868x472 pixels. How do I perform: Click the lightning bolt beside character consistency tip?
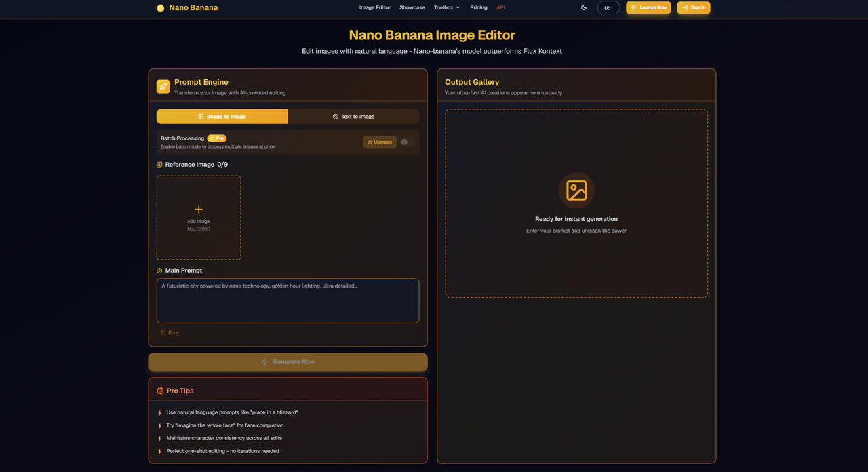(160, 439)
